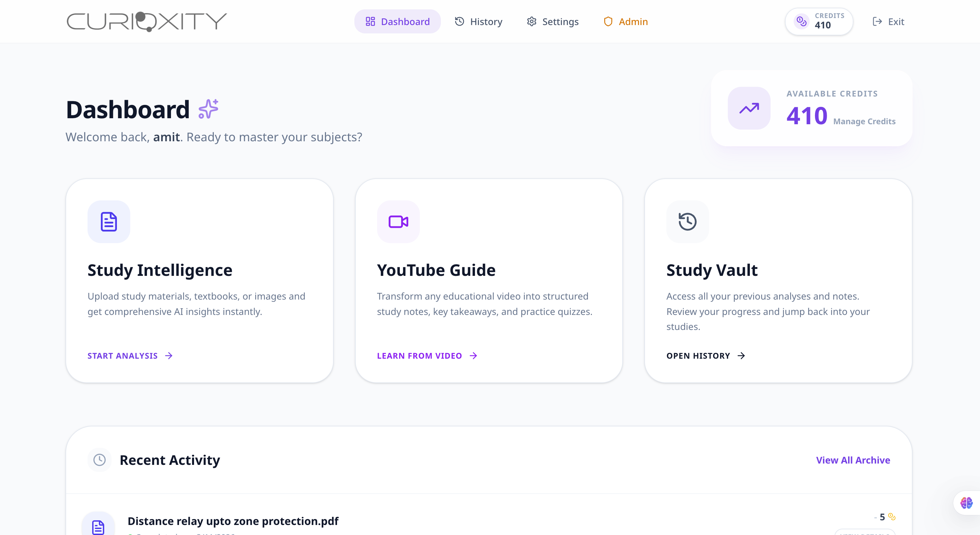Click the brain assistant icon at right edge
The width and height of the screenshot is (980, 535).
click(x=966, y=503)
